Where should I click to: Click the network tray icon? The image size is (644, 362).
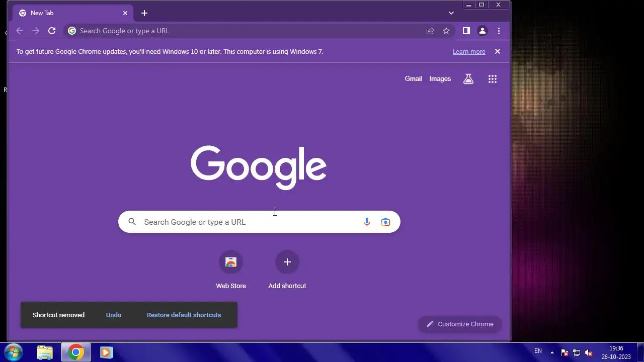[577, 352]
